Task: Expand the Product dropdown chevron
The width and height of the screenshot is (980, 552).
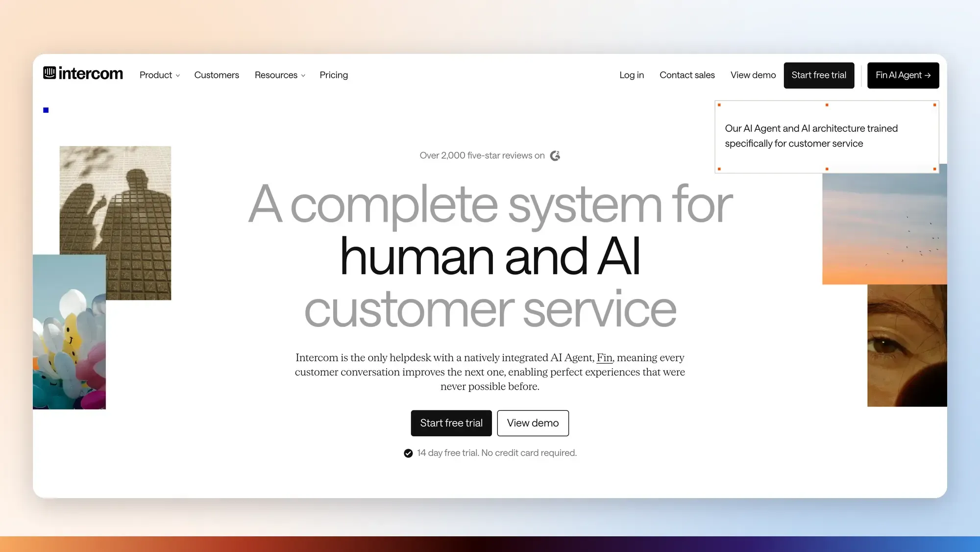Action: pyautogui.click(x=178, y=75)
